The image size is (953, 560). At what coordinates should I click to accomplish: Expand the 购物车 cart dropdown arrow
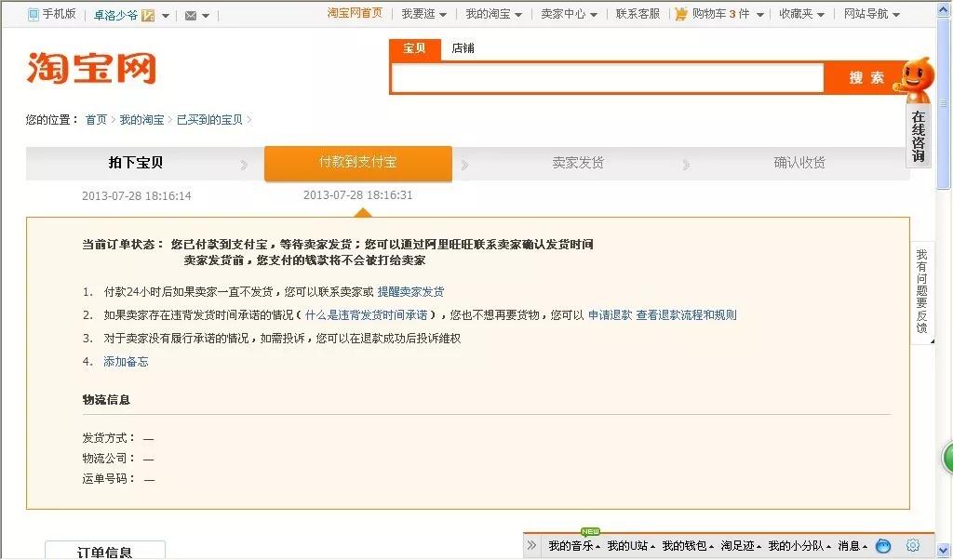click(759, 15)
